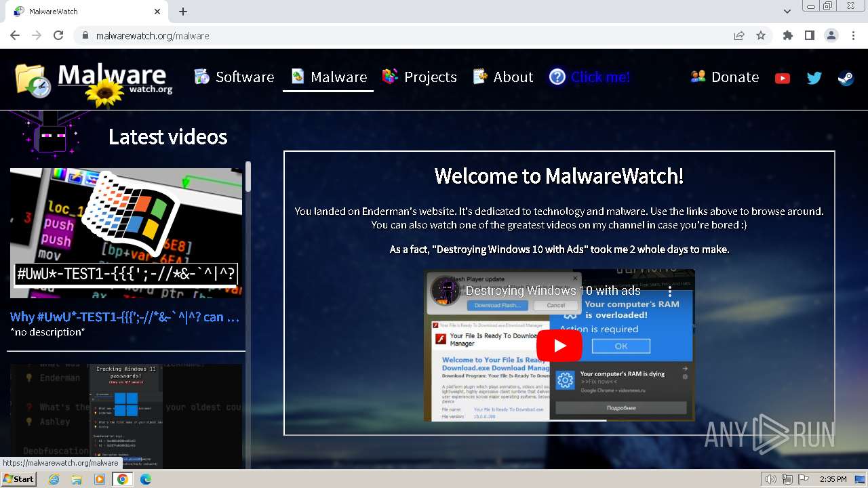Click the blue 'Click me!' link
This screenshot has width=868, height=488.
pos(600,77)
